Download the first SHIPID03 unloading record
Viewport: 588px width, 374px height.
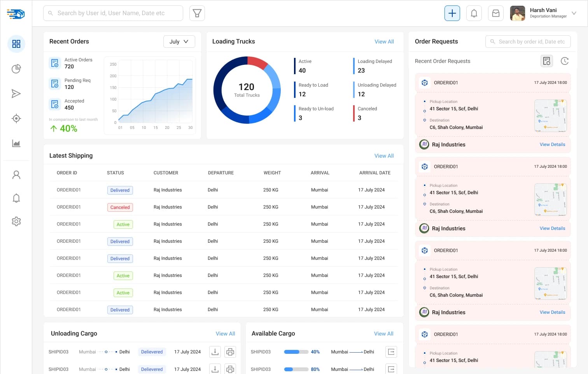[215, 351]
